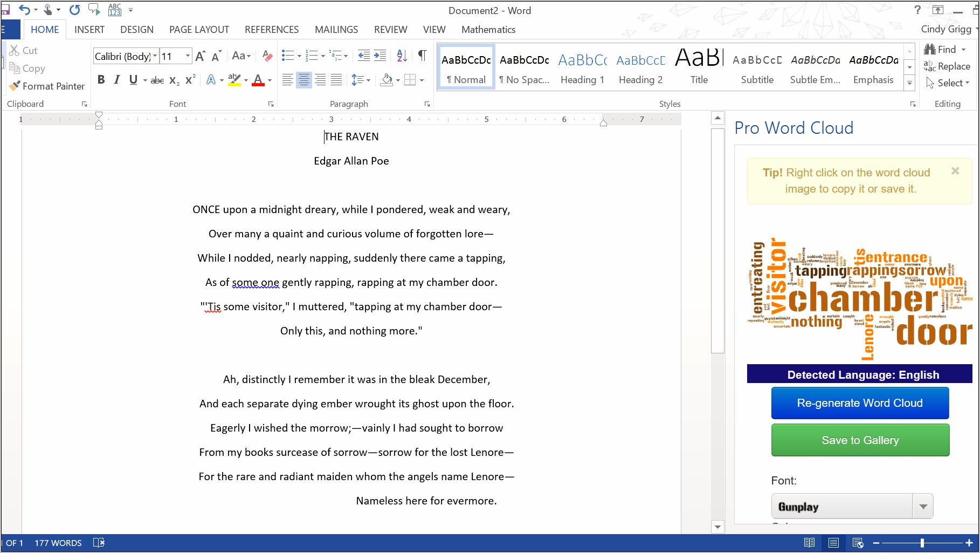Image resolution: width=980 pixels, height=553 pixels.
Task: Apply yellow text highlight color
Action: (x=234, y=80)
